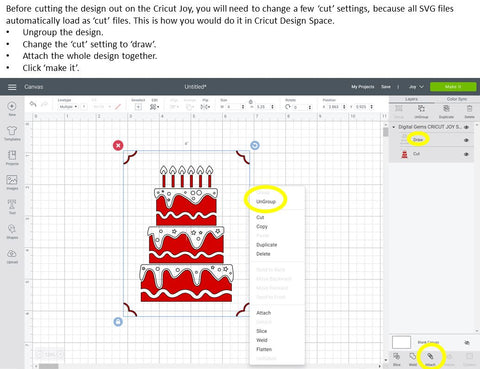Click the red X delete handle on selection
Screen dimensions: 480x369
click(x=118, y=145)
